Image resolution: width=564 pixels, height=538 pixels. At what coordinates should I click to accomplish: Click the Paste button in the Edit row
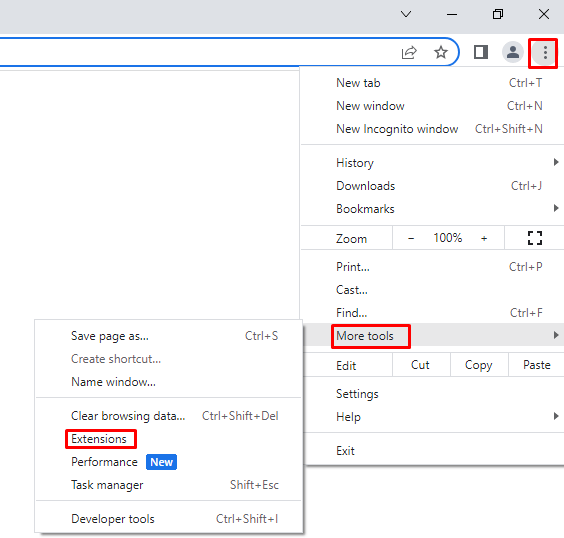point(536,365)
